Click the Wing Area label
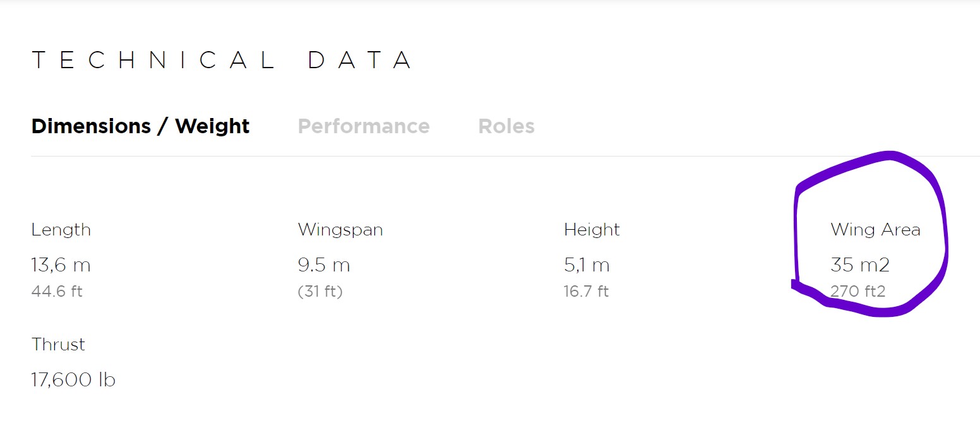Image resolution: width=980 pixels, height=428 pixels. click(875, 230)
